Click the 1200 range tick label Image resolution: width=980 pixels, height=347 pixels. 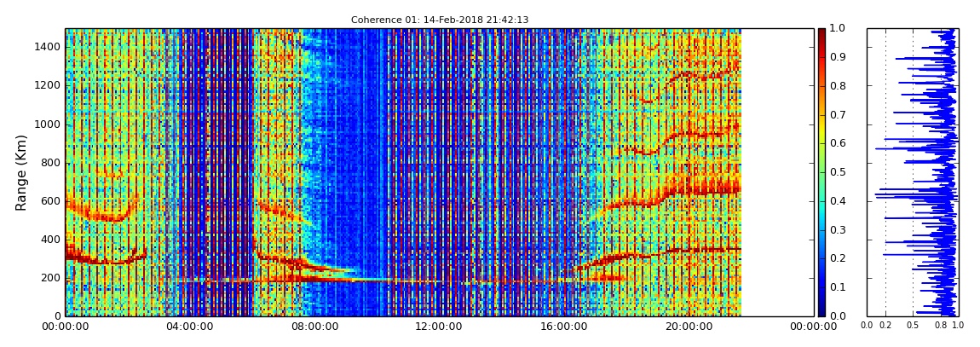click(48, 85)
